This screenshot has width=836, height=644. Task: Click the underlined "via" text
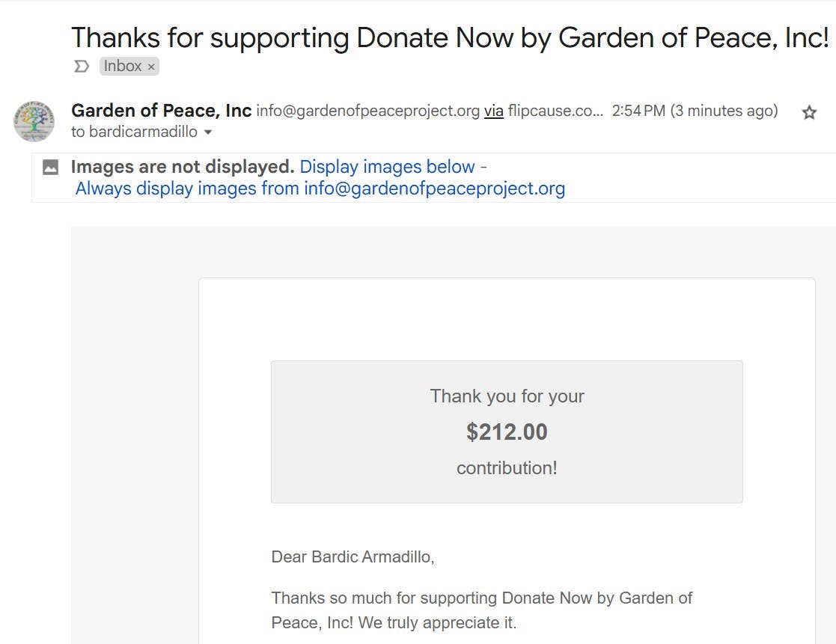(x=494, y=111)
